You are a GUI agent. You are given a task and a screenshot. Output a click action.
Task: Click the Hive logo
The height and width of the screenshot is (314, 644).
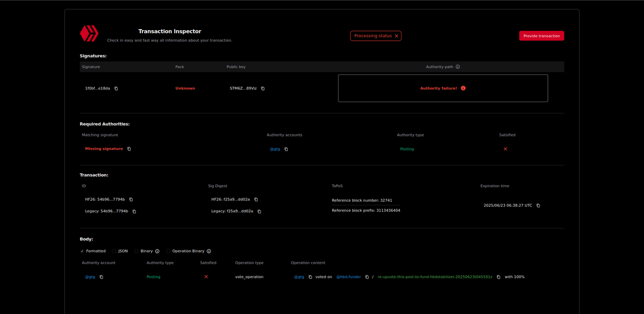89,34
